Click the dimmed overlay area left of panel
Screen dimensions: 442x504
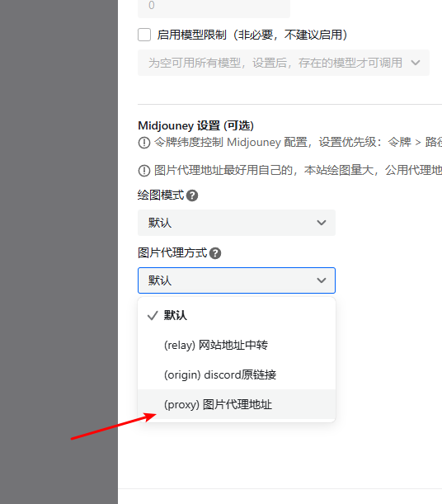click(59, 252)
